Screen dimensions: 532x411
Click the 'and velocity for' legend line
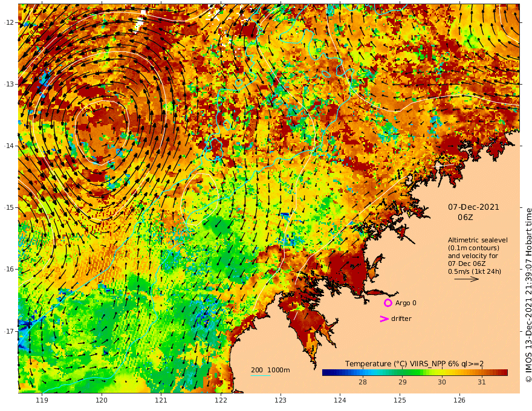473,256
